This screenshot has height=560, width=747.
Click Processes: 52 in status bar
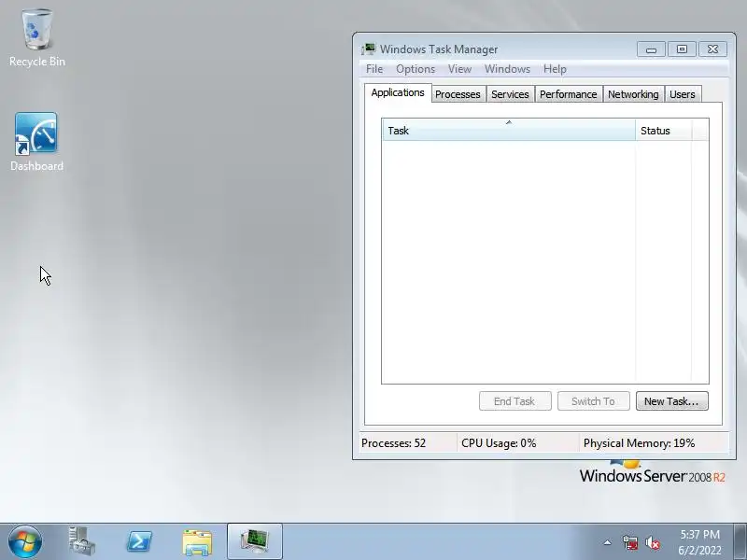point(393,442)
